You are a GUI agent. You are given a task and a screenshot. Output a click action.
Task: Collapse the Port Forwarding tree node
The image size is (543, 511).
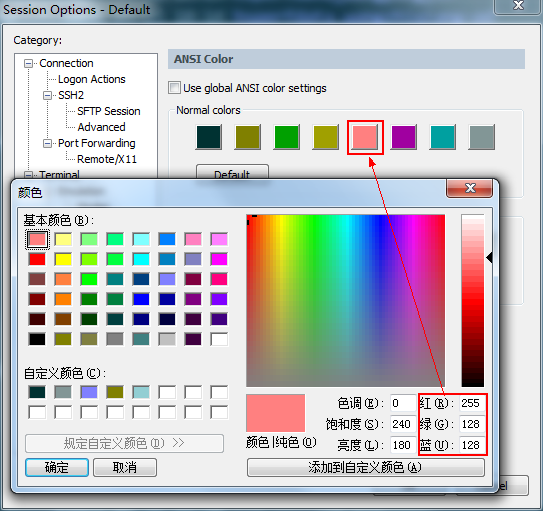47,143
